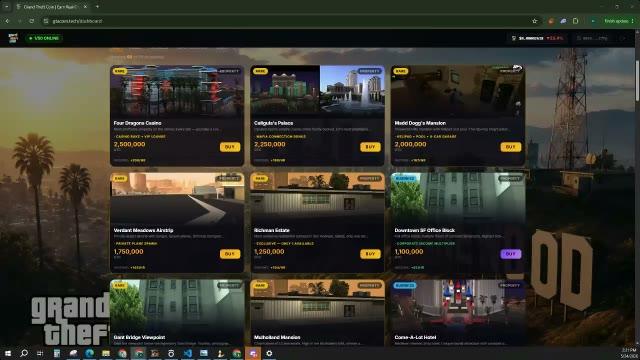
Task: Open Four Dragons Casino thumbnail image
Action: (x=177, y=91)
